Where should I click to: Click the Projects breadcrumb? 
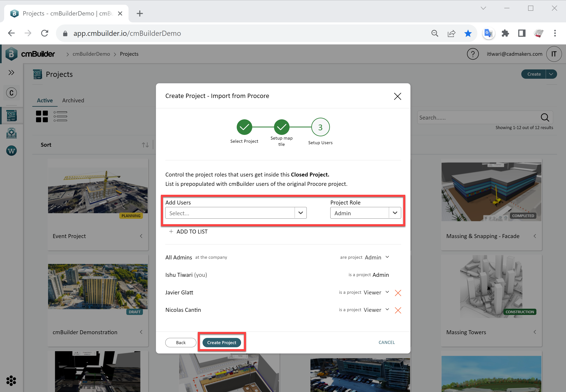point(129,54)
